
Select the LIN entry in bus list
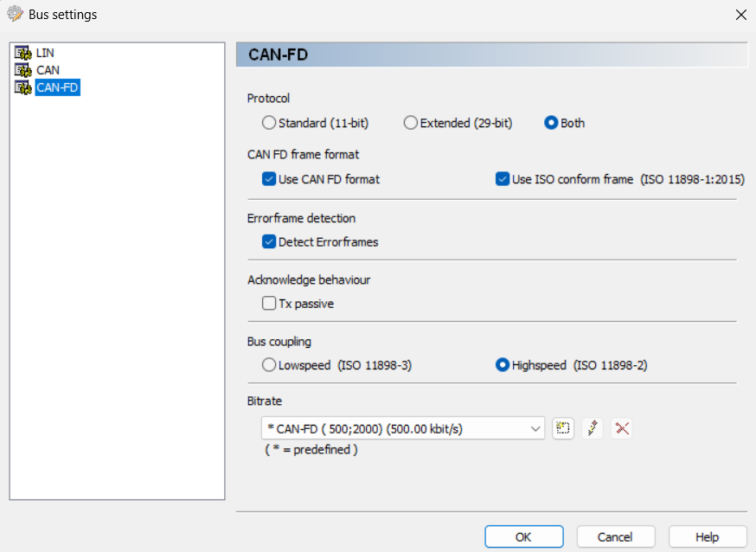tap(45, 54)
